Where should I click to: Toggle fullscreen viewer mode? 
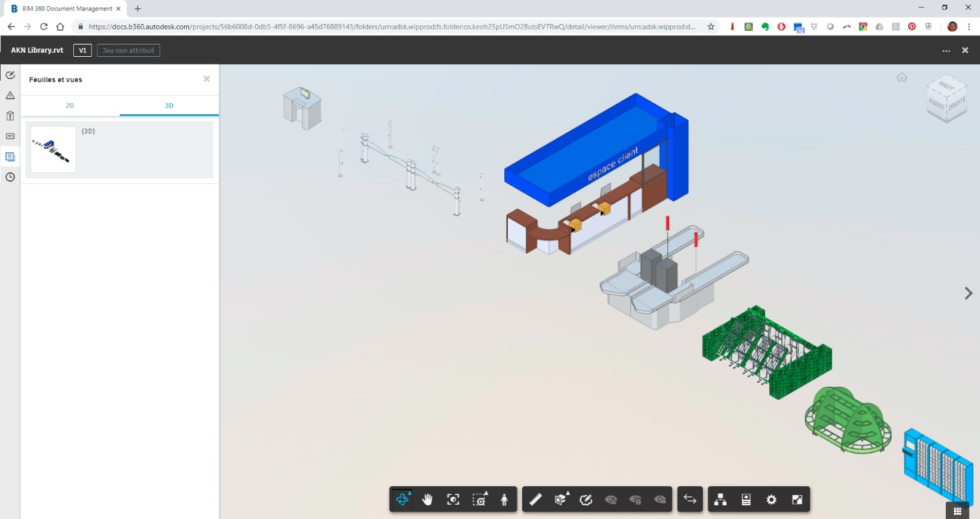pos(797,500)
